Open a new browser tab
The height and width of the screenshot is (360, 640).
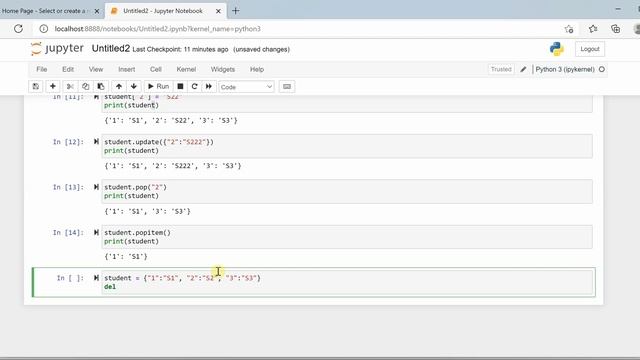(x=236, y=11)
